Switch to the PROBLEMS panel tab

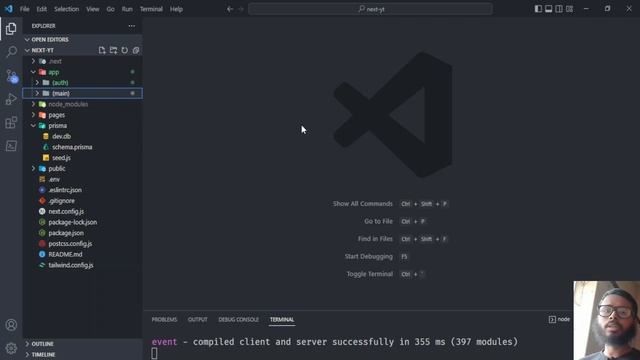click(x=164, y=319)
